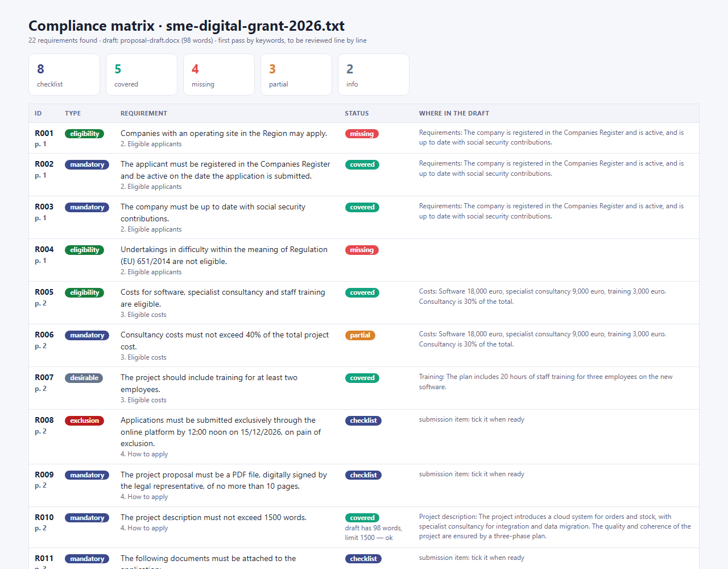The height and width of the screenshot is (569, 728).
Task: Click the 'checklist' status badge in row R009
Action: [x=363, y=475]
